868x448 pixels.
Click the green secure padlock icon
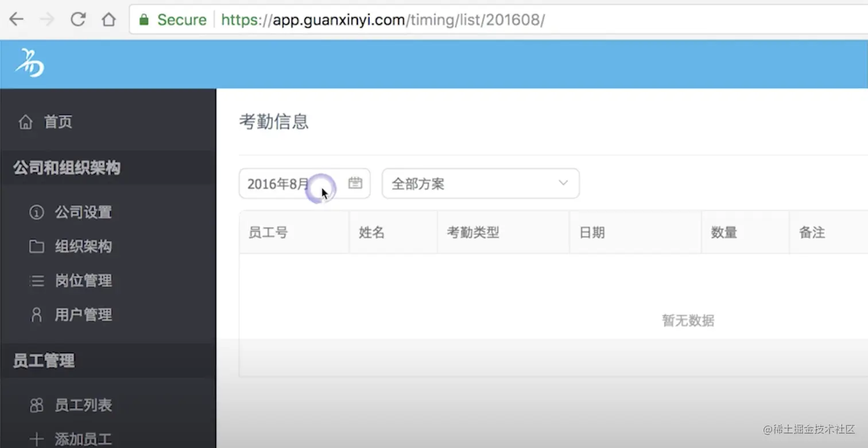point(144,20)
